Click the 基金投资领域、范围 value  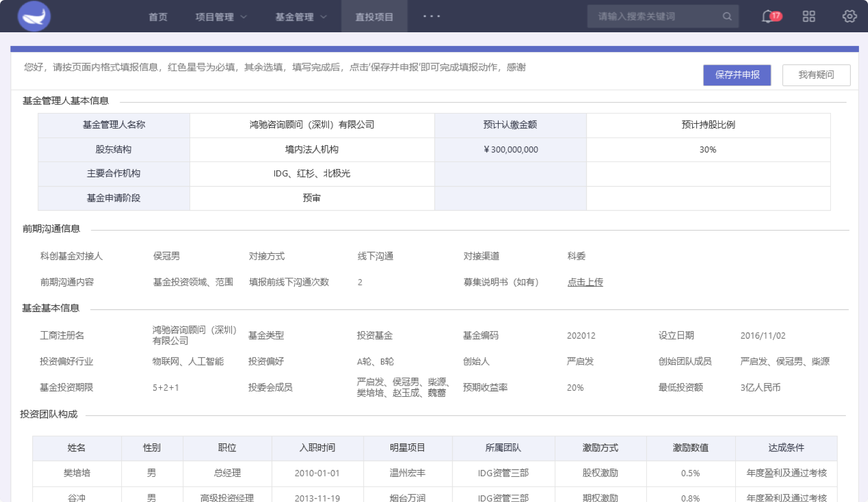[x=193, y=282]
